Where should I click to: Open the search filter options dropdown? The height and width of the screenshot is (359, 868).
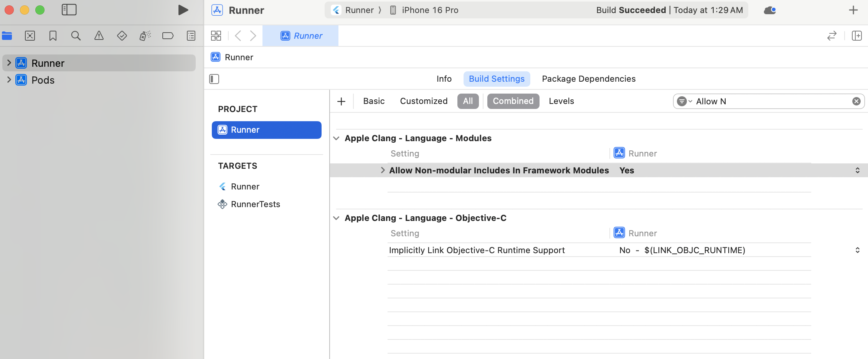pos(684,101)
